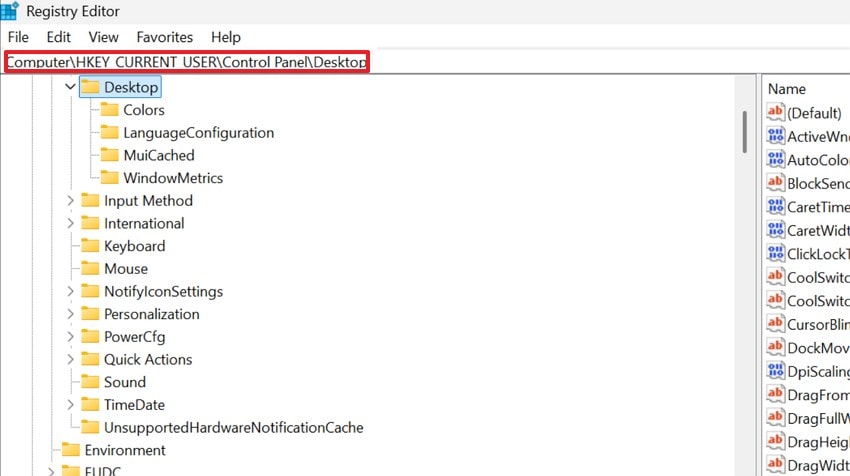This screenshot has height=476, width=850.
Task: Click the Sound folder icon
Action: [x=91, y=382]
